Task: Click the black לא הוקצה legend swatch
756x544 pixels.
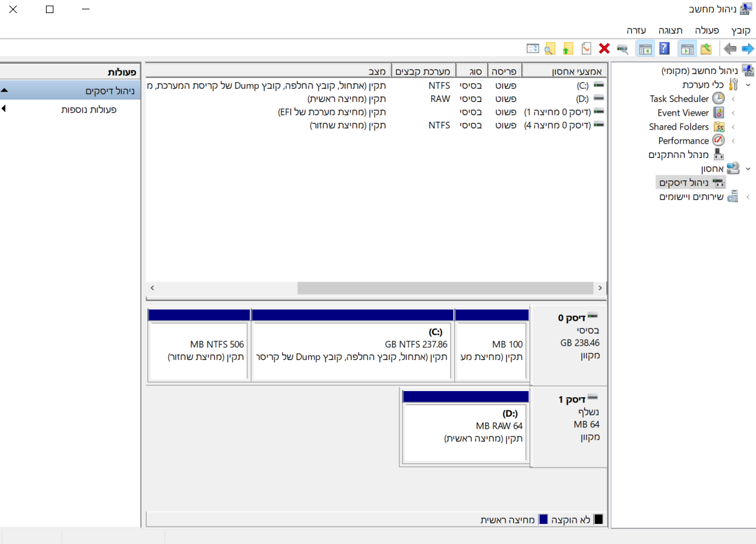Action: click(x=599, y=519)
